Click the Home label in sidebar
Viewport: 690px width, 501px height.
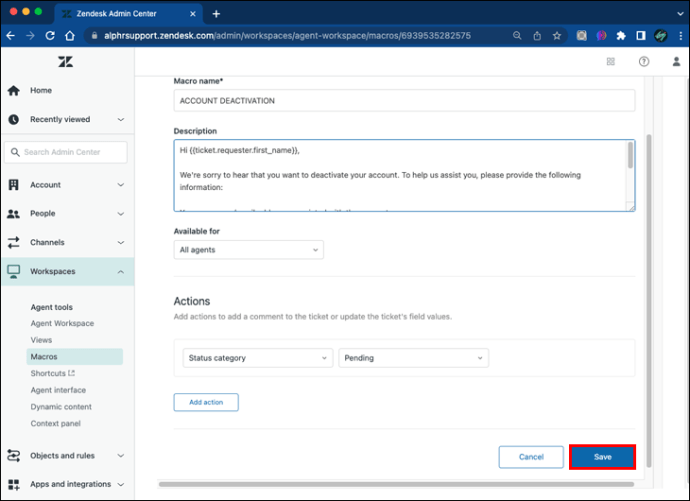pyautogui.click(x=41, y=91)
